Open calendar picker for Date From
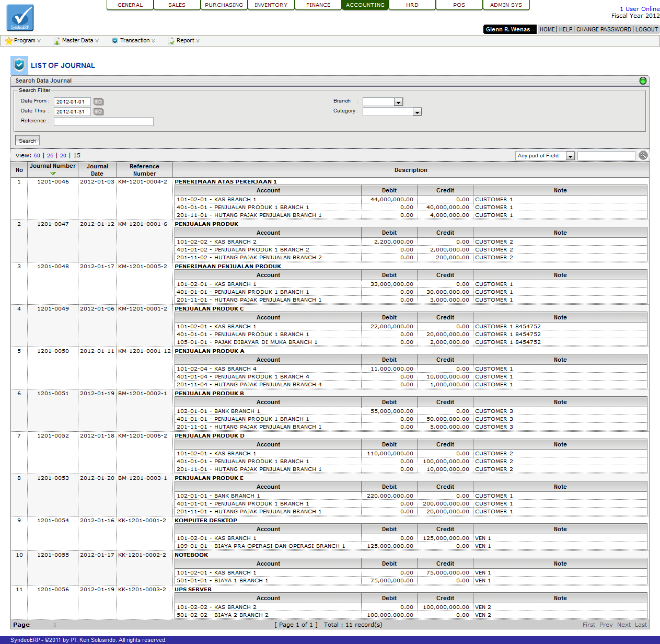 (x=98, y=102)
